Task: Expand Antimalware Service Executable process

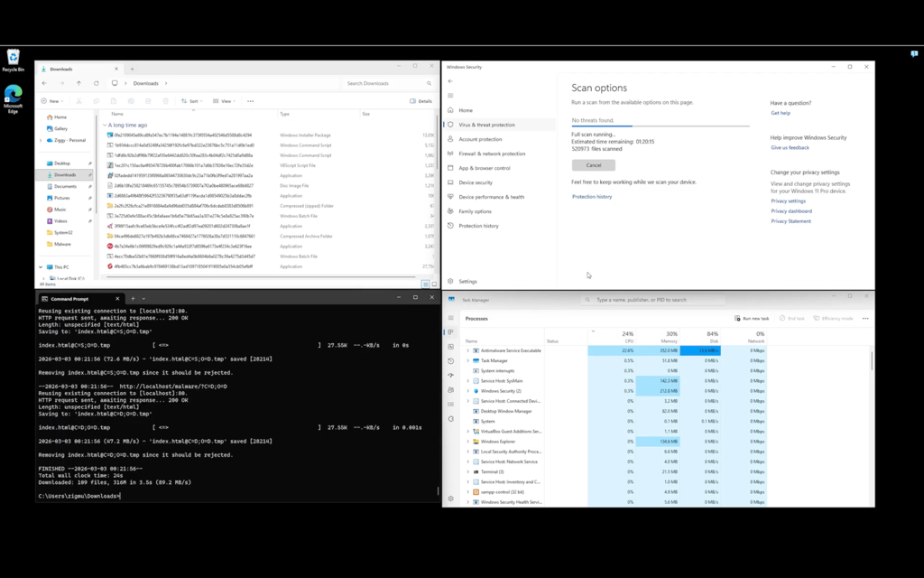Action: tap(468, 350)
